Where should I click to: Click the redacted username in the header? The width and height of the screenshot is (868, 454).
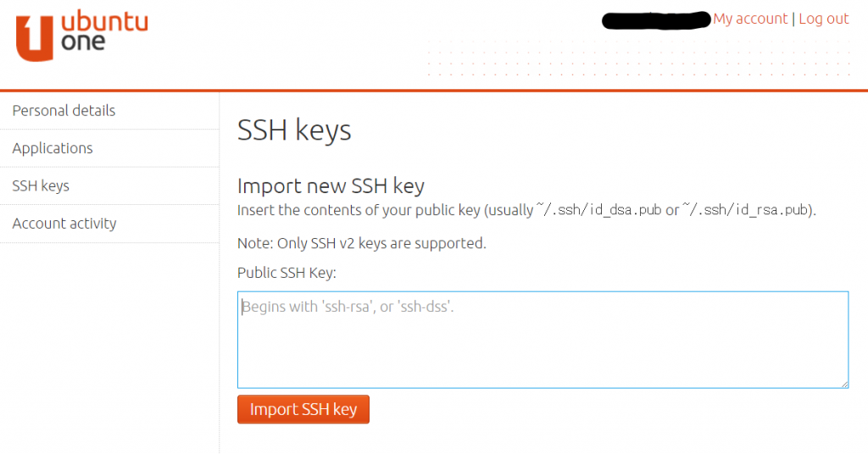click(655, 19)
